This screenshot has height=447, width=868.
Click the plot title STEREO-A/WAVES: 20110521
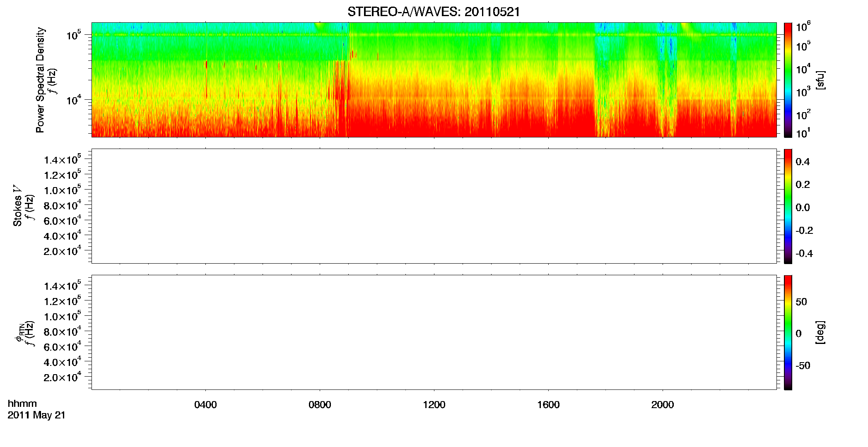tap(434, 12)
